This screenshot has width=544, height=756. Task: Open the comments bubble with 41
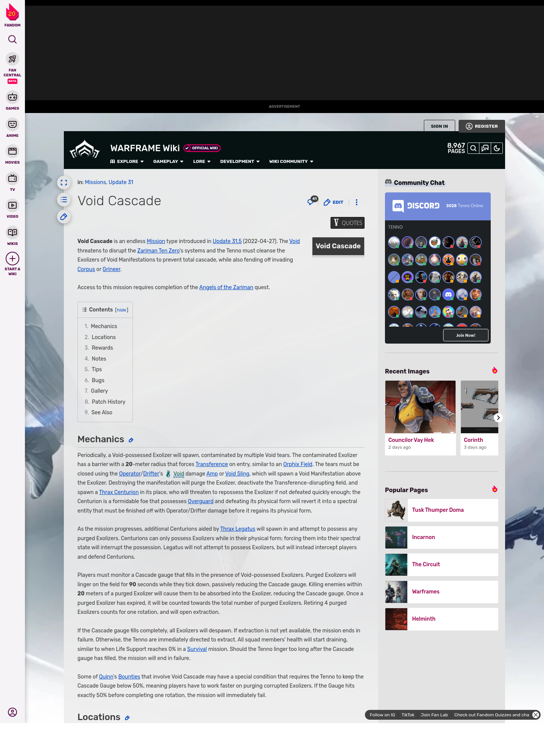click(x=312, y=201)
